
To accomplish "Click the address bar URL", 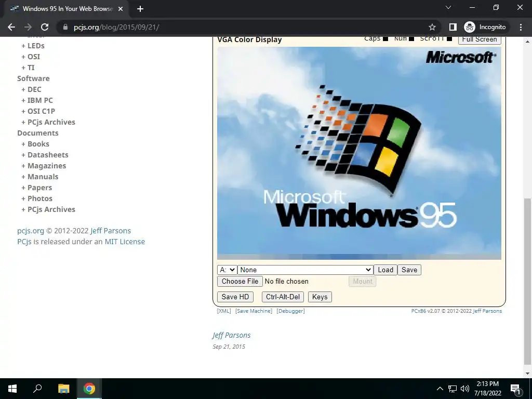I will tap(116, 27).
